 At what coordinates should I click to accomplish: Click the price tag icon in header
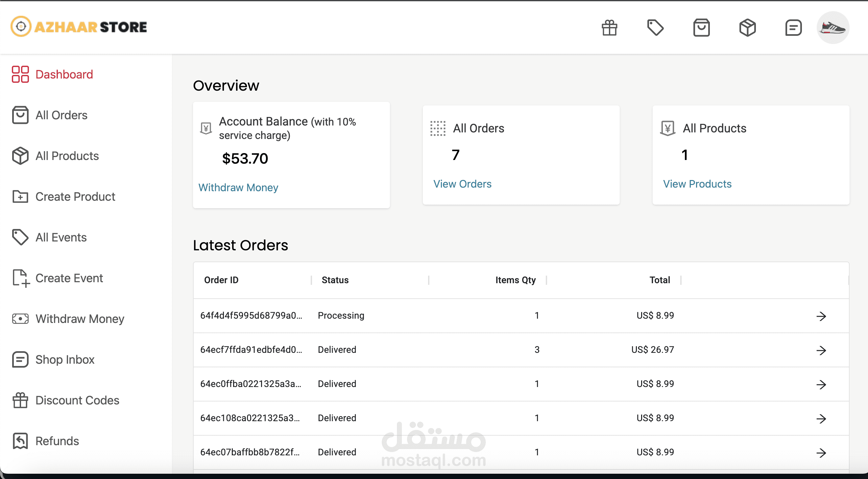655,28
